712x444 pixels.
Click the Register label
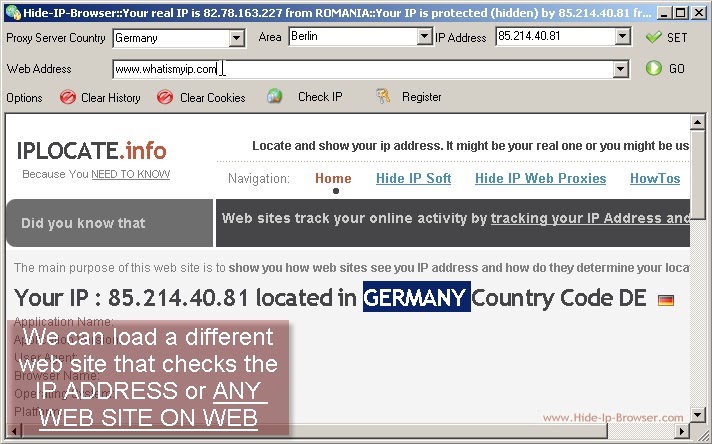422,97
